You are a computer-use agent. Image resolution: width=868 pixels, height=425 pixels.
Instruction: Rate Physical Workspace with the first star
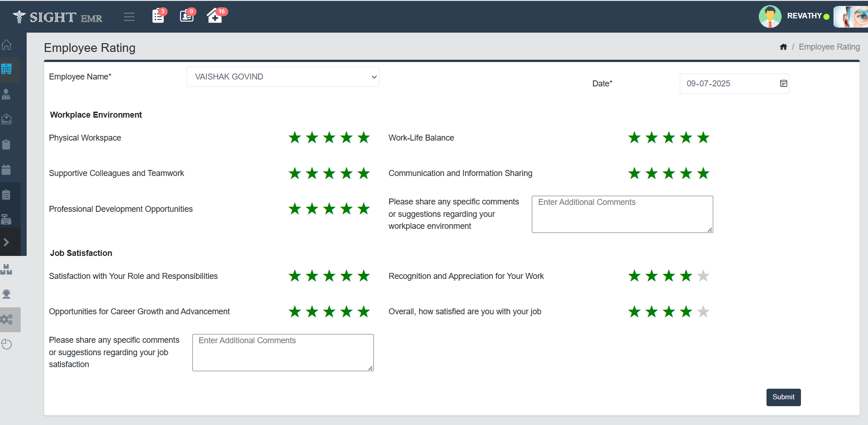click(x=295, y=138)
